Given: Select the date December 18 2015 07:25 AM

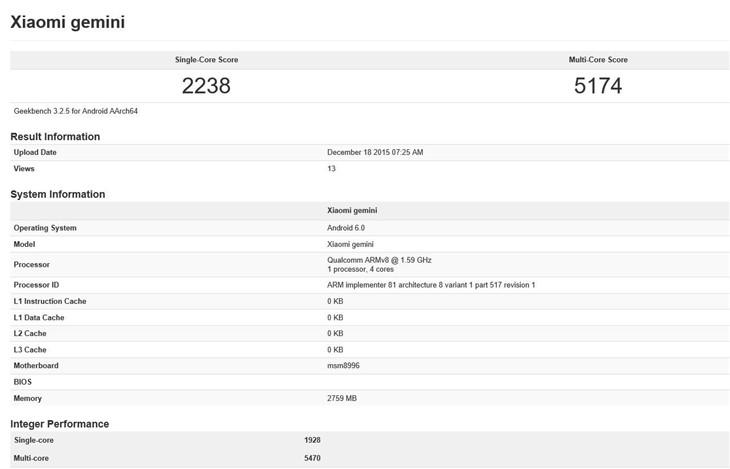Looking at the screenshot, I should (x=375, y=152).
